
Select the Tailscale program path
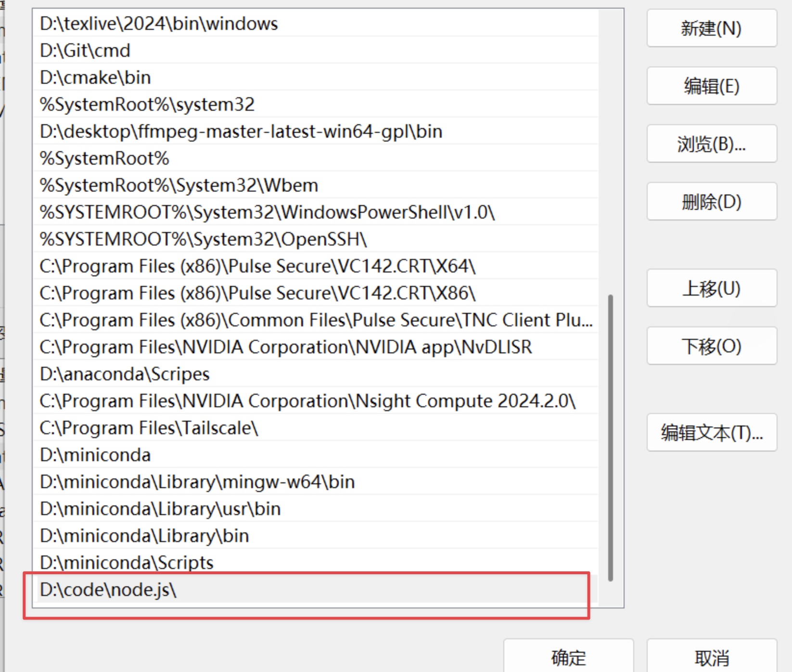point(149,428)
